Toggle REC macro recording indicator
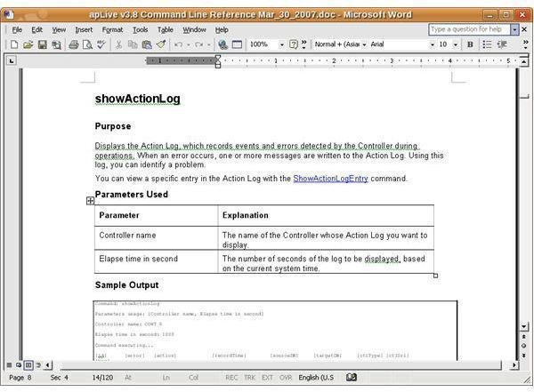This screenshot has height=392, width=534. (231, 378)
